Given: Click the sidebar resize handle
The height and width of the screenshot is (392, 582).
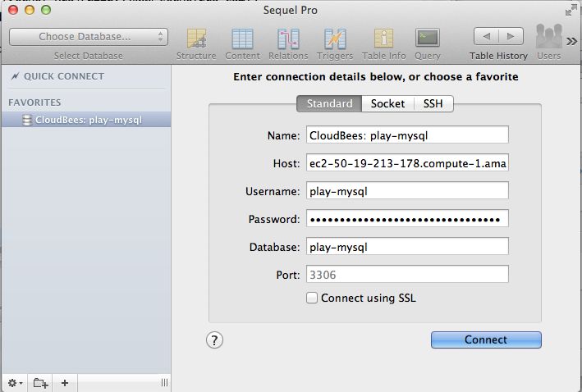Looking at the screenshot, I should point(164,383).
